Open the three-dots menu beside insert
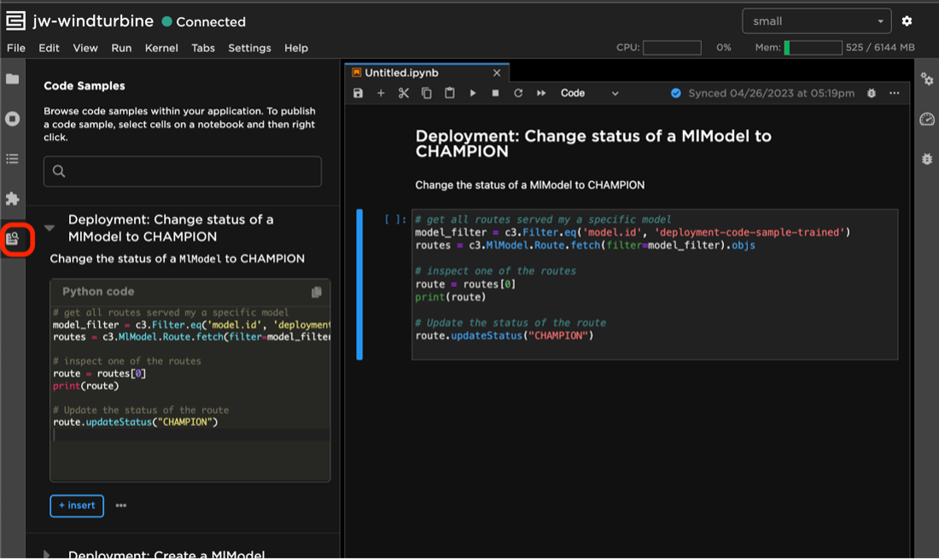The image size is (939, 560). click(121, 505)
